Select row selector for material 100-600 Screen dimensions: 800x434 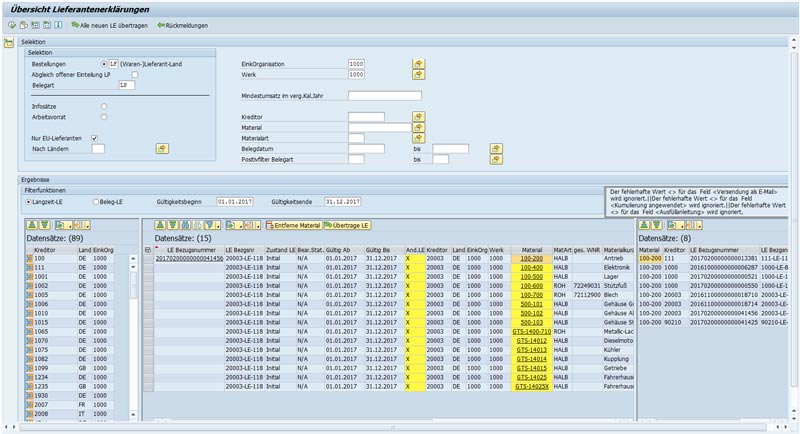tap(148, 286)
